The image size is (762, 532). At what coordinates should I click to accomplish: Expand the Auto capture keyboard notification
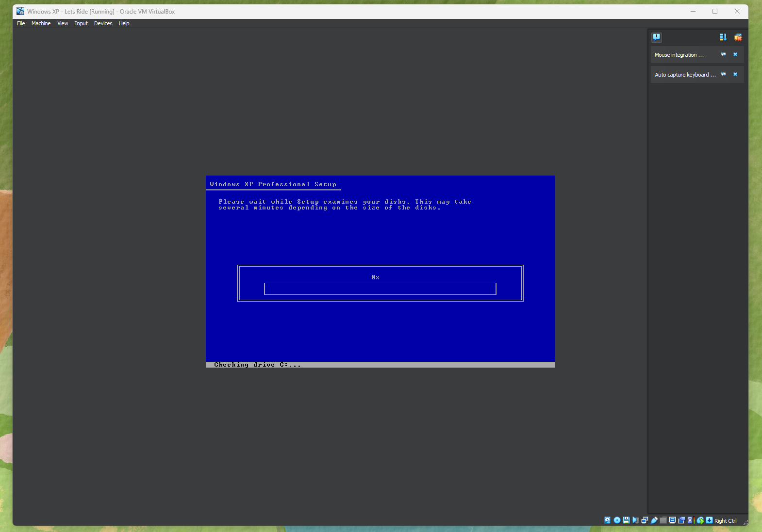(685, 75)
